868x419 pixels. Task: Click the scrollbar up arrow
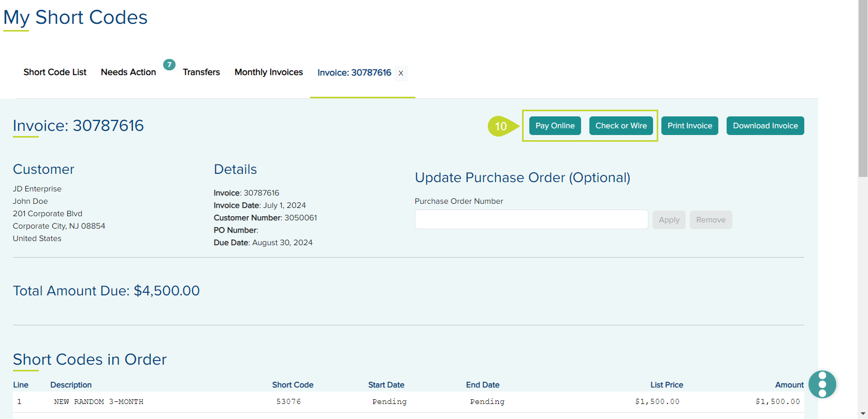(x=863, y=4)
